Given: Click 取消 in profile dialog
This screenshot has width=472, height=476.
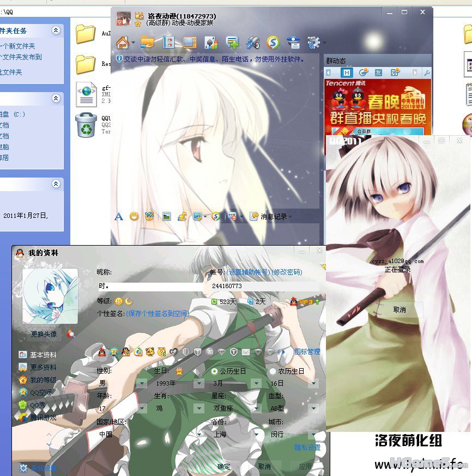Looking at the screenshot, I should coord(264,467).
